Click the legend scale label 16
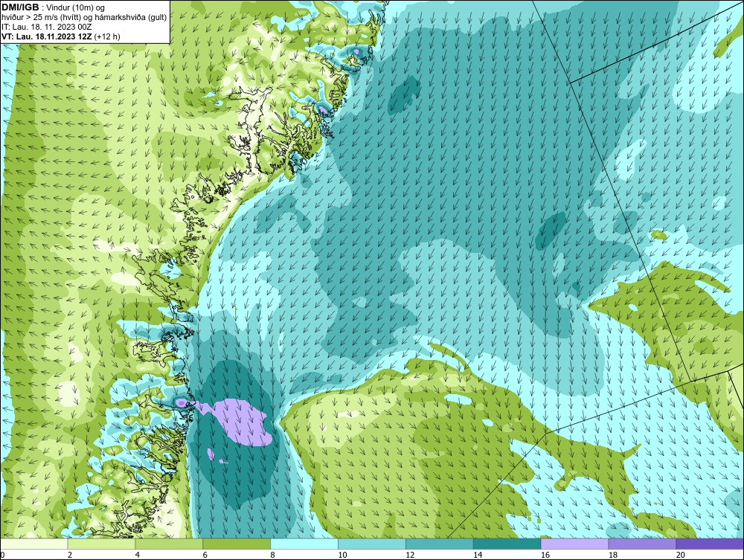 coord(545,555)
